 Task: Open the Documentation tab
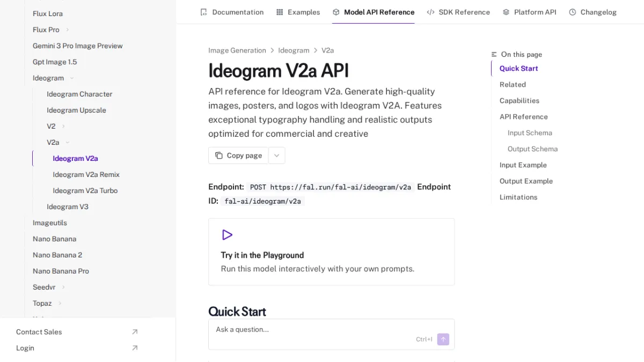(x=232, y=12)
